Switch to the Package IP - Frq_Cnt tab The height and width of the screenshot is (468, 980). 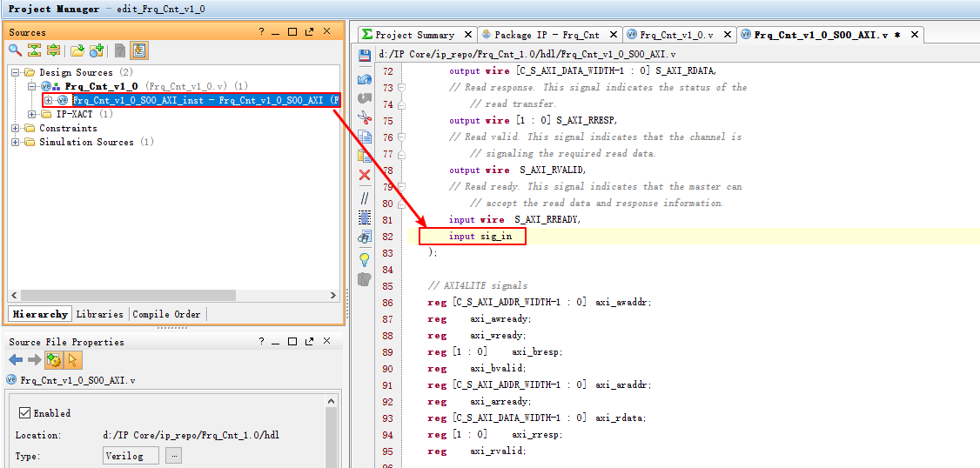550,35
